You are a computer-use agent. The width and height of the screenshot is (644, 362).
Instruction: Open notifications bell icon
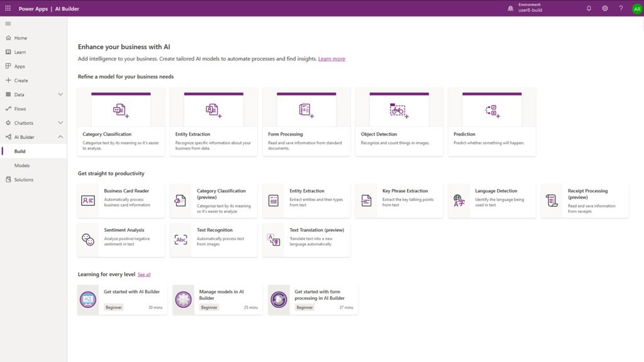click(x=589, y=8)
